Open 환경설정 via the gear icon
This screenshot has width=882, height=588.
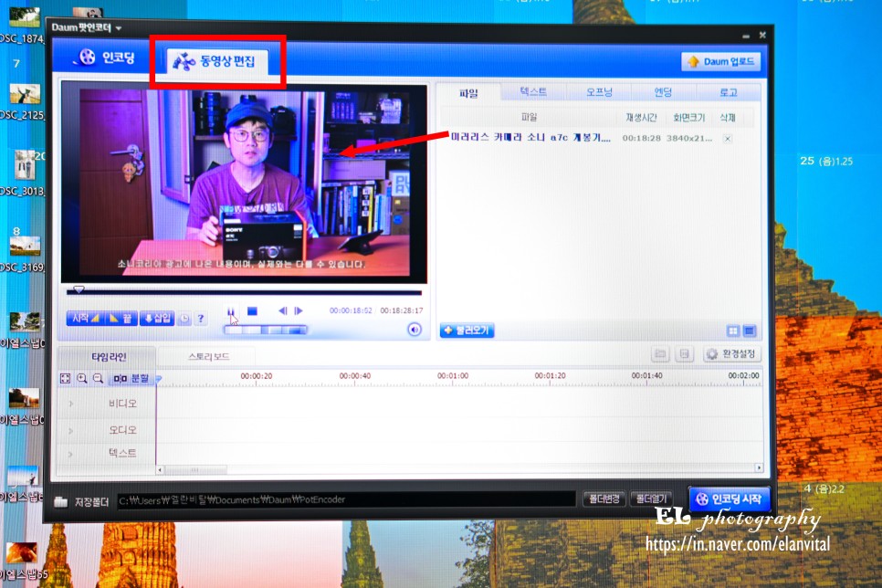(712, 354)
